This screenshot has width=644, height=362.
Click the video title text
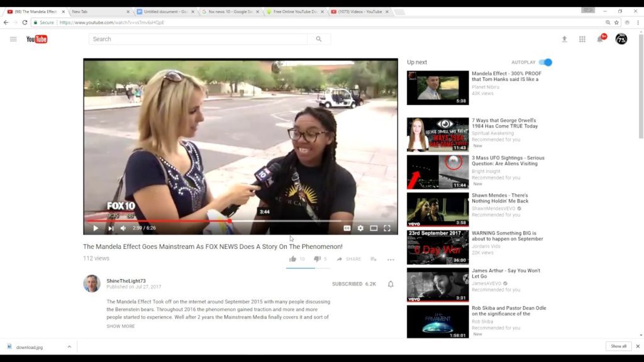click(x=213, y=246)
